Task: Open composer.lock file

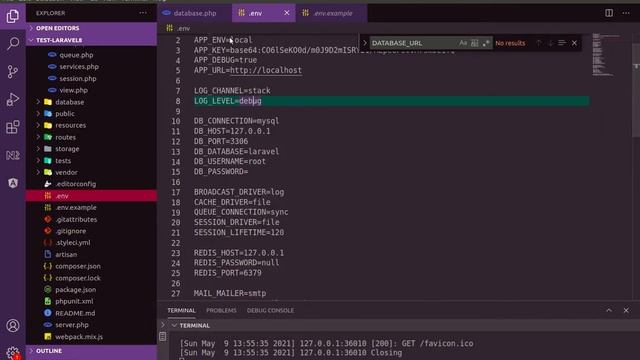Action: [x=78, y=278]
